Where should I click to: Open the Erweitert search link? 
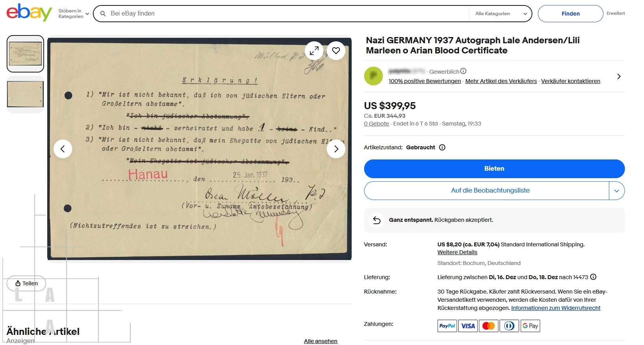pos(616,13)
